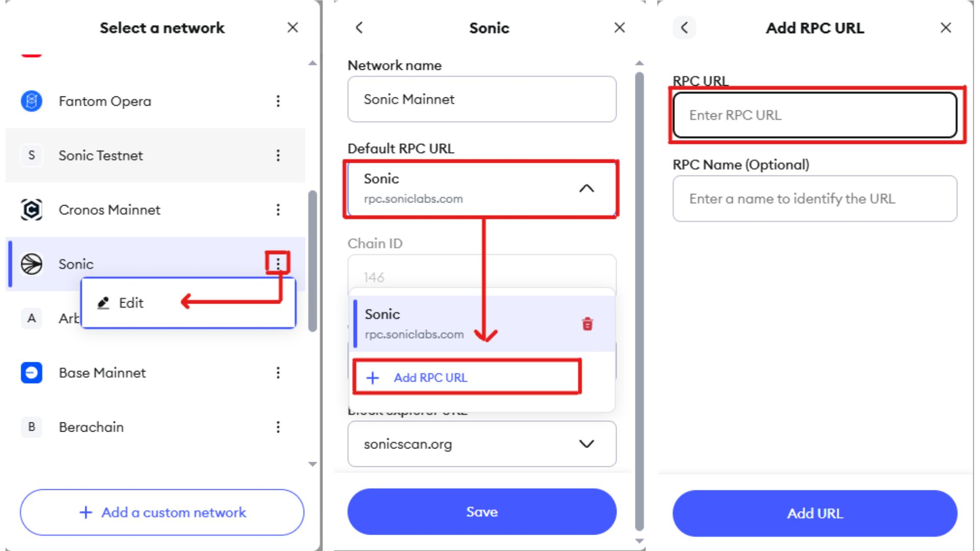Collapse the Default RPC URL dropdown

586,189
